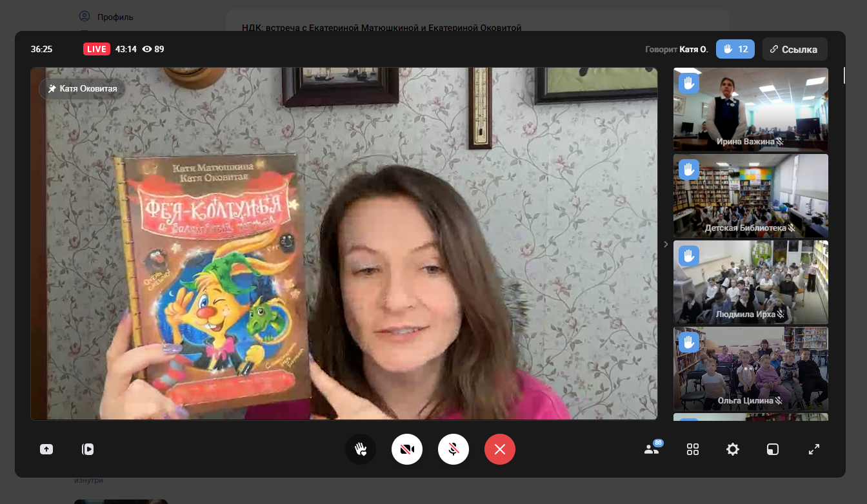Screen dimensions: 867x504
Task: Collapse the participants side panel chevron
Action: [666, 244]
